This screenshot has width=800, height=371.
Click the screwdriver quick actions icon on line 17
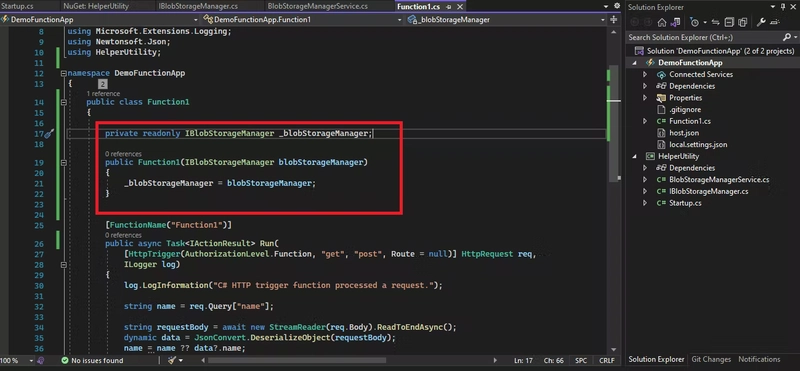coord(49,134)
